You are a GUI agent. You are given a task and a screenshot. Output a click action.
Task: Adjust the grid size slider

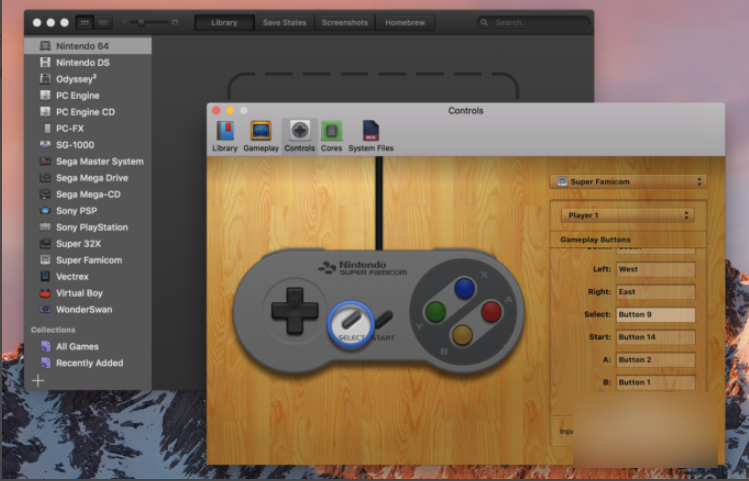click(150, 22)
